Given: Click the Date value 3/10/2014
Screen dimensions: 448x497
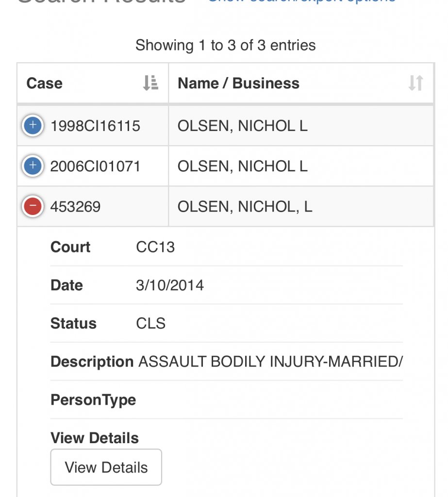Looking at the screenshot, I should [170, 285].
